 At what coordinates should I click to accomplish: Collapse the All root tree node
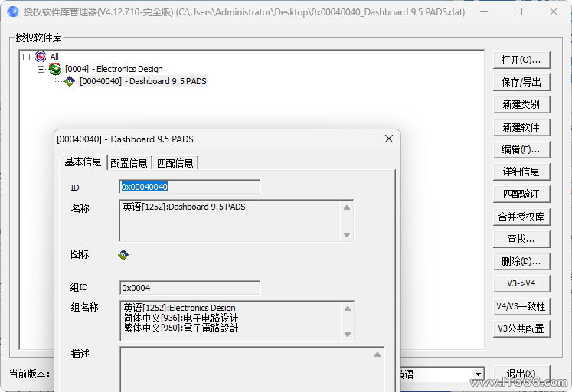point(26,57)
